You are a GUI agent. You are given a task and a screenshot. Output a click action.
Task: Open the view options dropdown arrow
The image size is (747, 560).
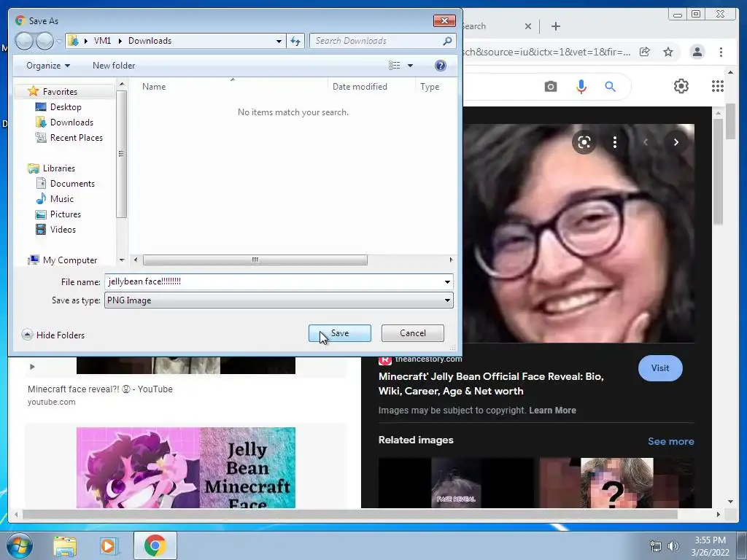pos(410,66)
